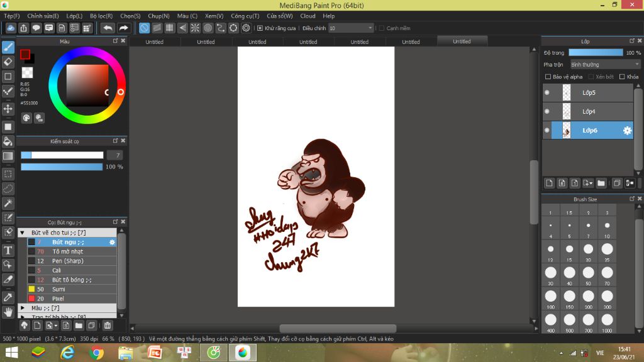Hide layer Lớp6 visibility dot
The width and height of the screenshot is (644, 362).
tap(547, 131)
